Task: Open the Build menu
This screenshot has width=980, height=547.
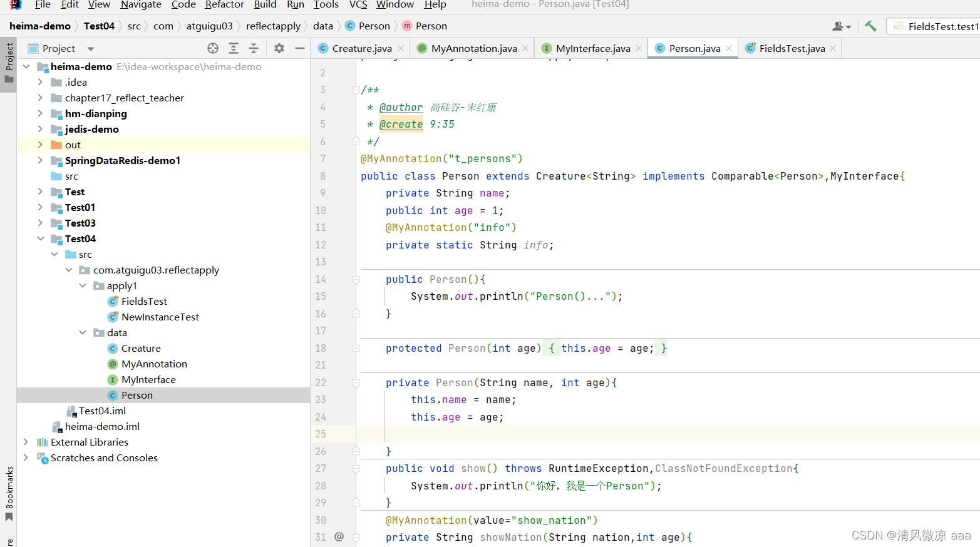Action: click(265, 4)
